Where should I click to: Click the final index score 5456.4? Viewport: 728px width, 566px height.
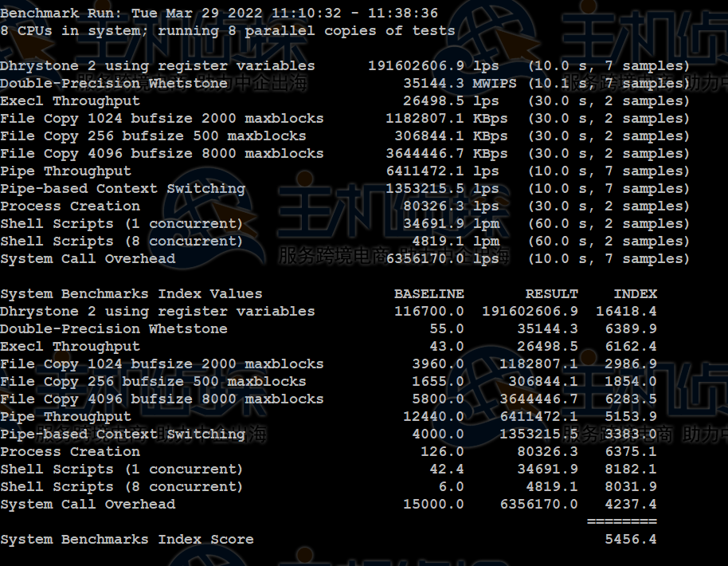coord(630,540)
